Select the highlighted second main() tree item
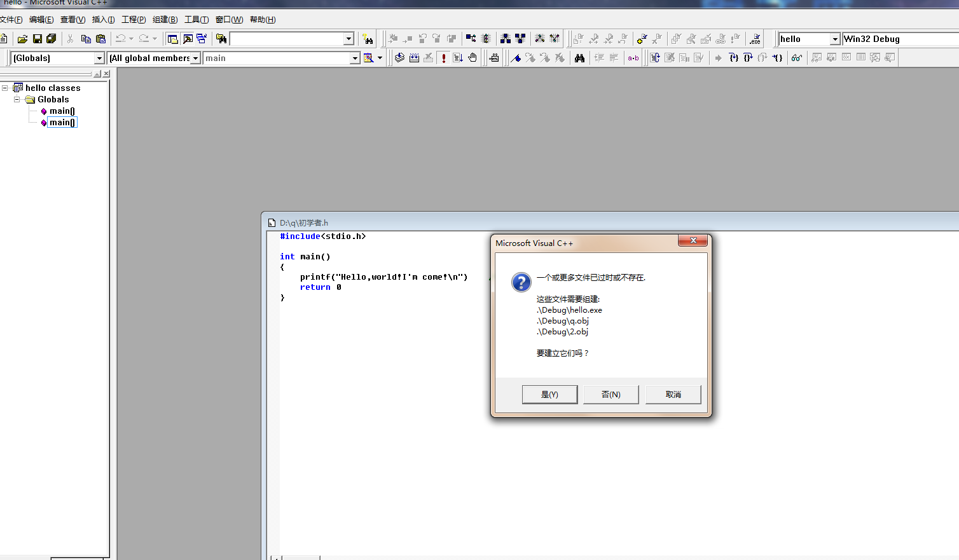Image resolution: width=959 pixels, height=560 pixels. click(x=62, y=122)
